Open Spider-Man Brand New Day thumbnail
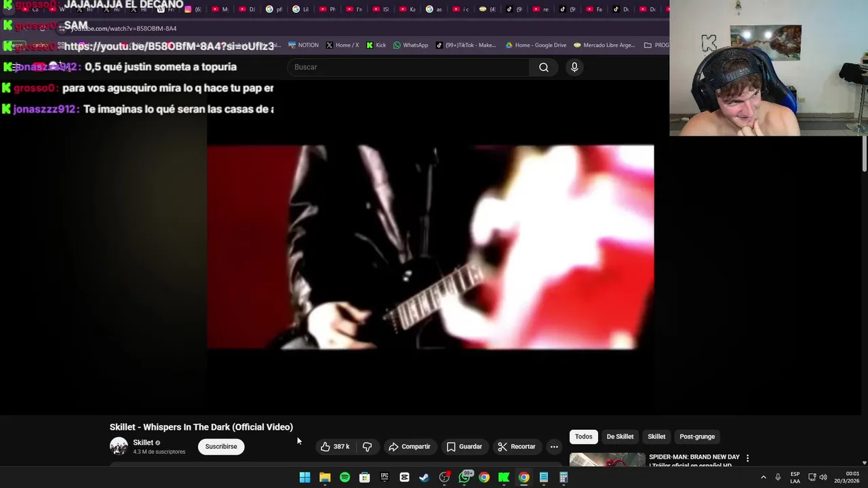The height and width of the screenshot is (488, 868). pos(607,460)
